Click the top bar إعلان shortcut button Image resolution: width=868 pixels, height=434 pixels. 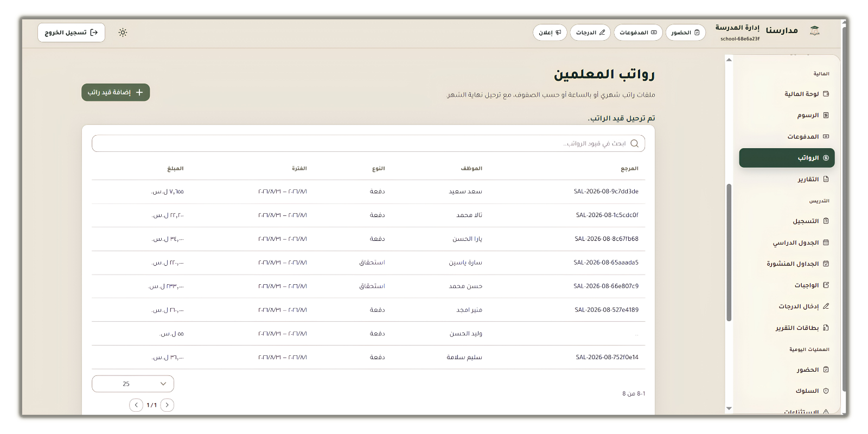click(x=550, y=33)
